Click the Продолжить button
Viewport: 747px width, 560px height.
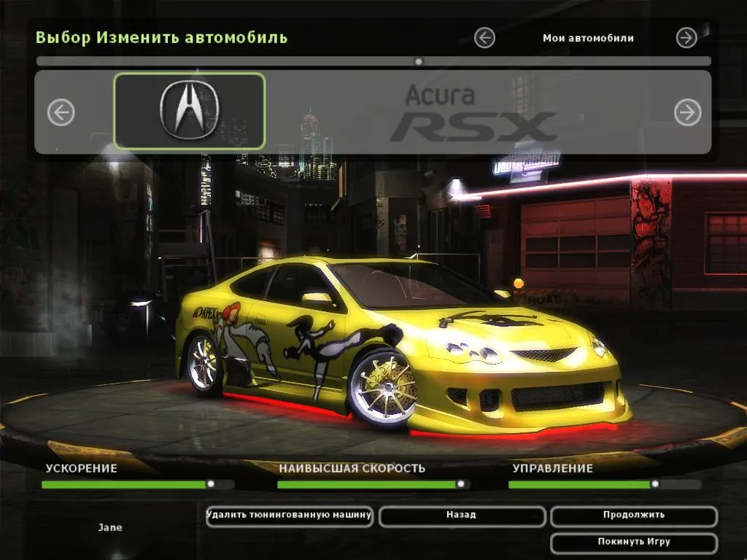pos(634,516)
